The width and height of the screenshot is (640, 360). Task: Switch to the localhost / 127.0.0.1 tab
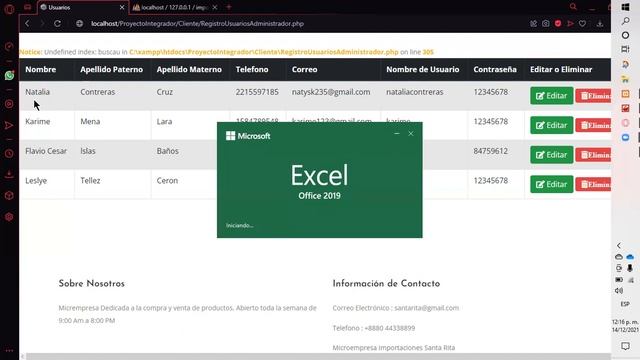[175, 7]
